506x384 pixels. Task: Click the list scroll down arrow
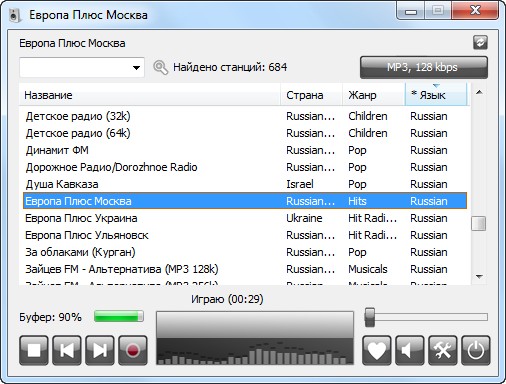click(x=479, y=277)
